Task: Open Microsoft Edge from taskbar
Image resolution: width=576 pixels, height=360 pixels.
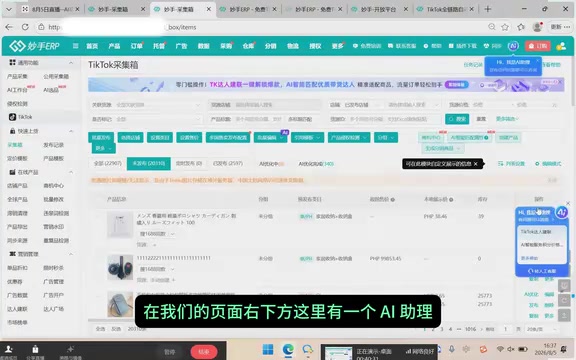Action: (x=288, y=349)
